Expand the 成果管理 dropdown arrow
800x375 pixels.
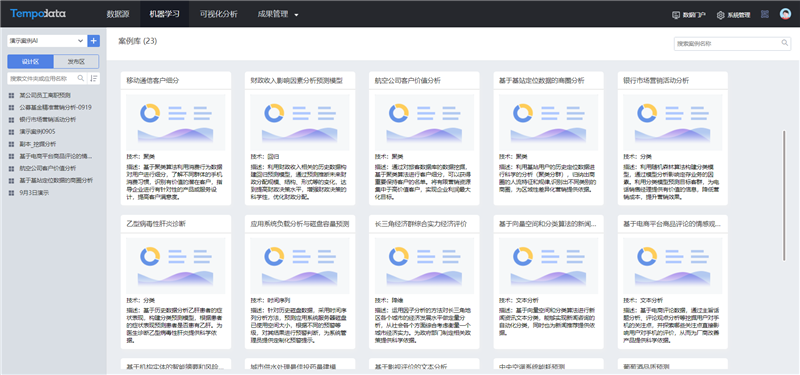(296, 15)
